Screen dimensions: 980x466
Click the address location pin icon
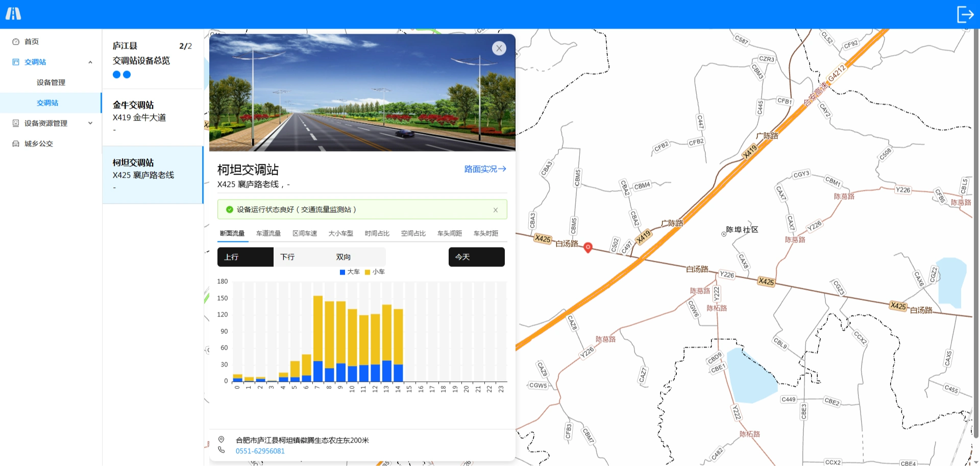[222, 439]
